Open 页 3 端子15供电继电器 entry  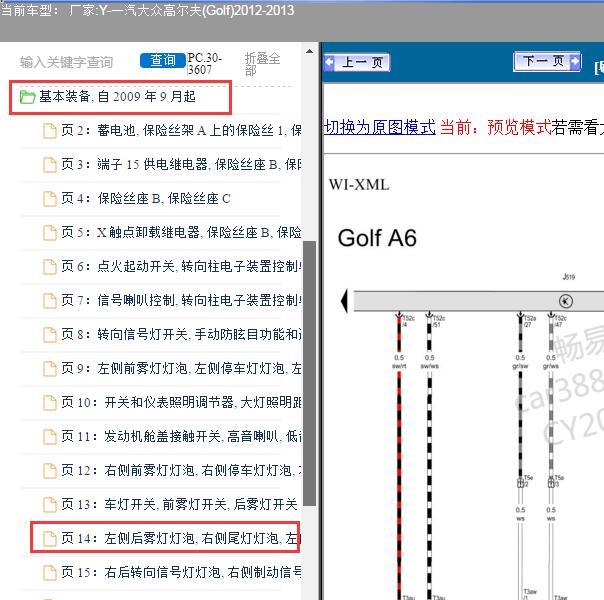181,164
